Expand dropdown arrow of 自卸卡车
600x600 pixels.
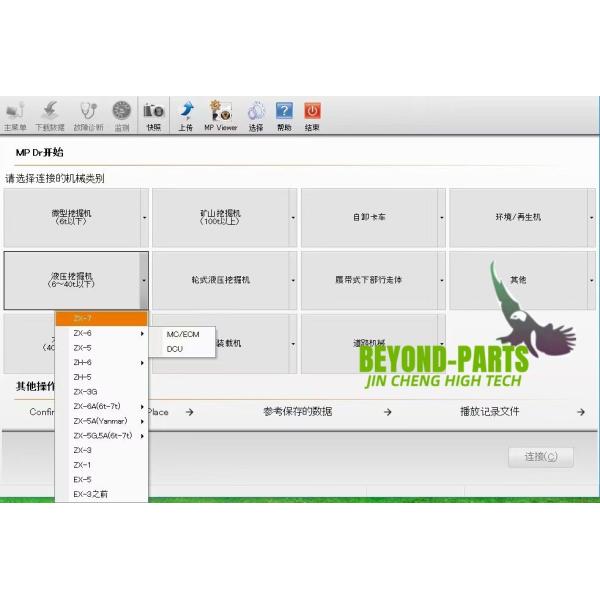(x=442, y=217)
